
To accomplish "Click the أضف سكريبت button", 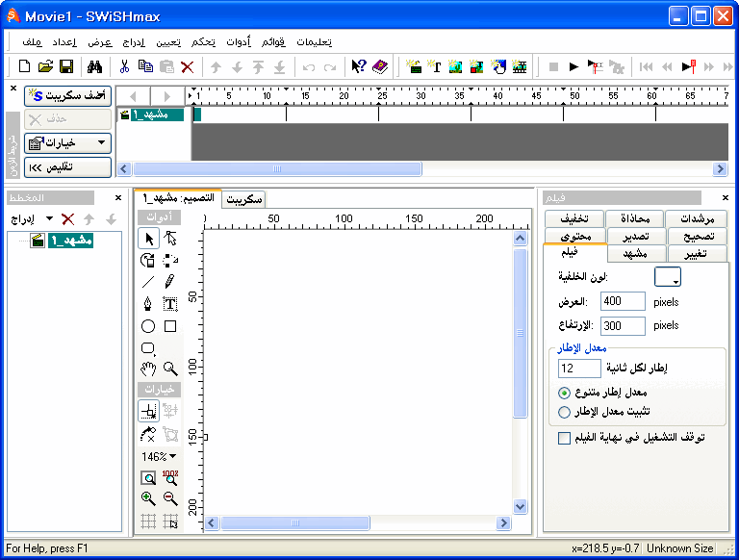I will click(68, 95).
